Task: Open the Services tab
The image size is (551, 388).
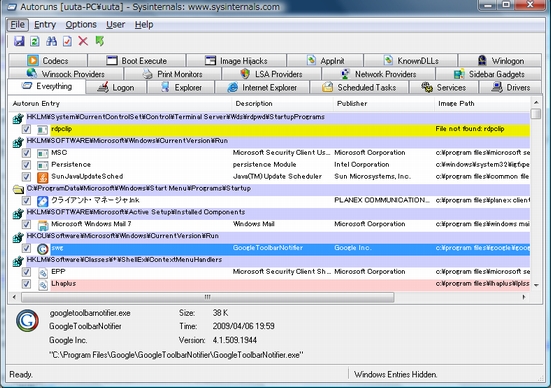Action: pyautogui.click(x=444, y=88)
